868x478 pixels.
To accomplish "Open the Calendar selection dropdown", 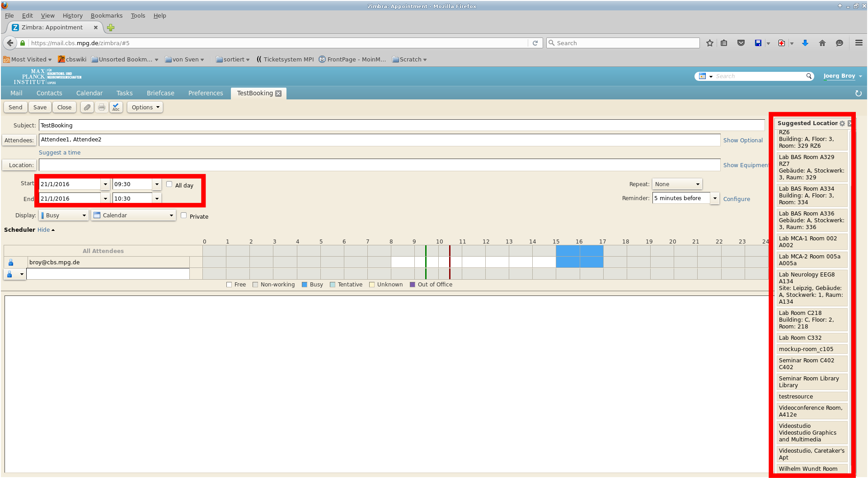I will (x=133, y=216).
